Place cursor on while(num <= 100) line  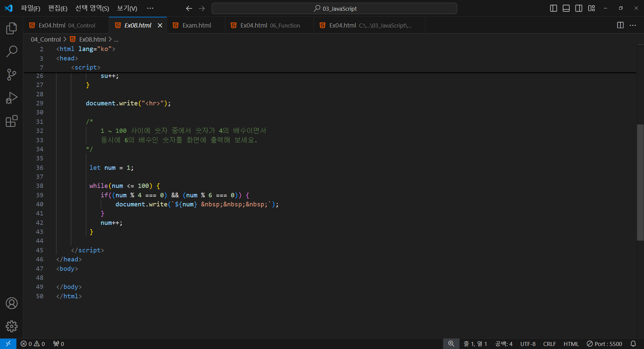click(x=124, y=186)
